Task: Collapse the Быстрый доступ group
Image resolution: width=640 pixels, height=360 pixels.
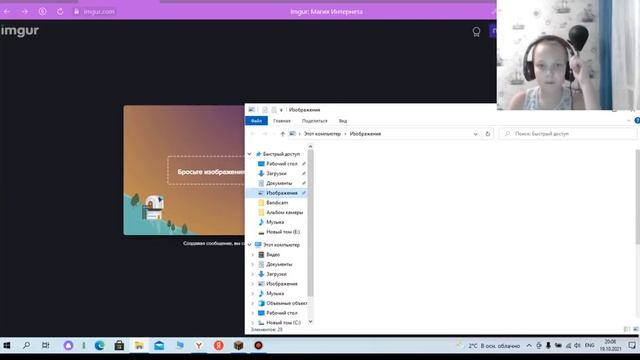Action: coord(249,154)
